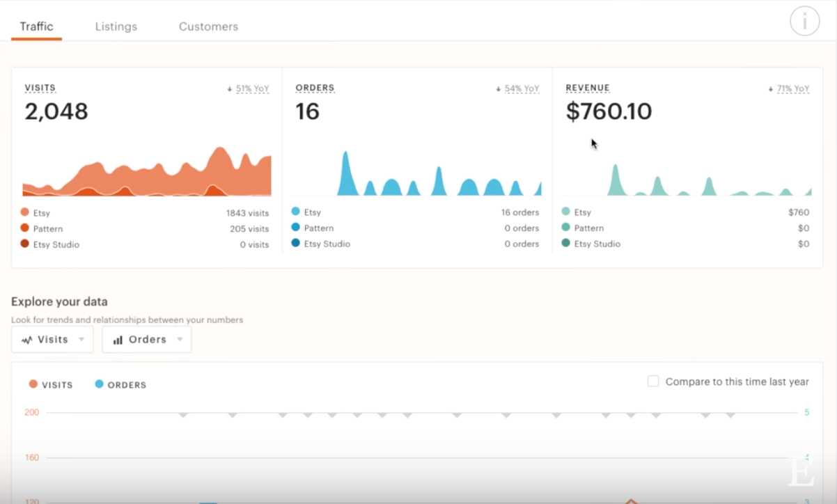Select the Traffic tab
The width and height of the screenshot is (837, 504).
(x=36, y=26)
